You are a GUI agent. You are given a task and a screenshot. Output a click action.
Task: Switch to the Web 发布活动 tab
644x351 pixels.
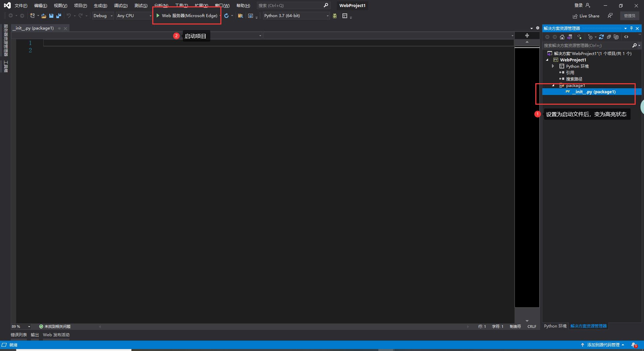(x=56, y=335)
